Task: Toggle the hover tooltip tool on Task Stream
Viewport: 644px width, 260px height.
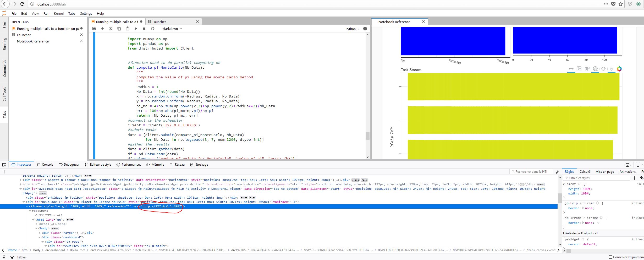Action: point(612,69)
